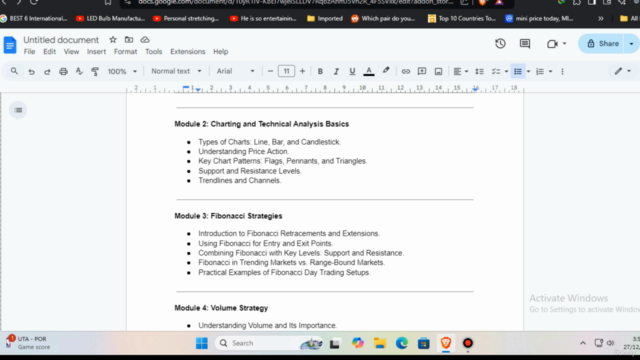Open the LED Bulb Manufactu... bookmark

[111, 18]
